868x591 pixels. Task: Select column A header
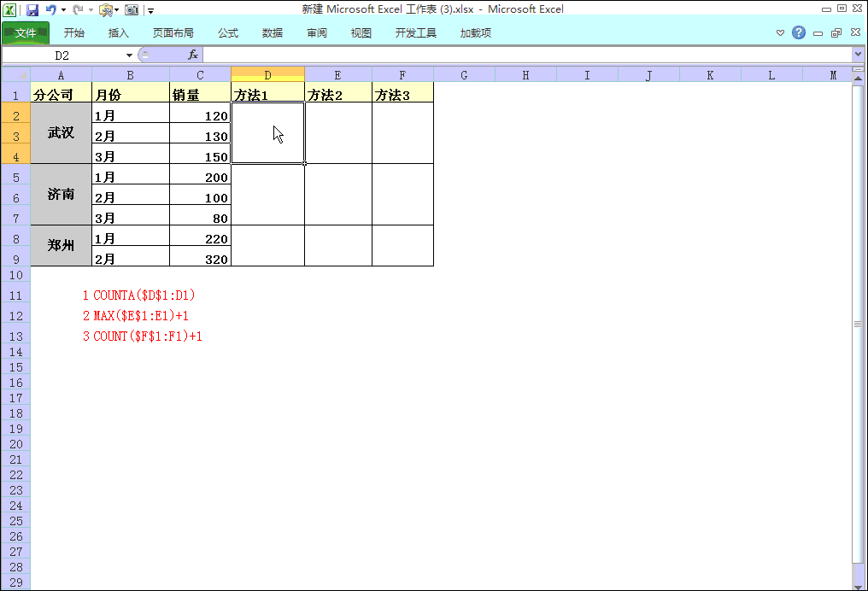click(x=61, y=74)
